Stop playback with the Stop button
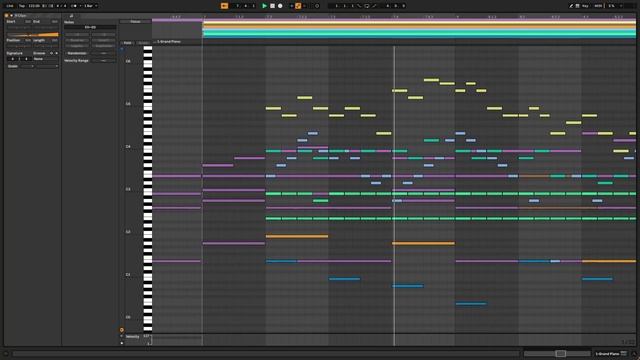Image resolution: width=640 pixels, height=360 pixels. [x=272, y=6]
